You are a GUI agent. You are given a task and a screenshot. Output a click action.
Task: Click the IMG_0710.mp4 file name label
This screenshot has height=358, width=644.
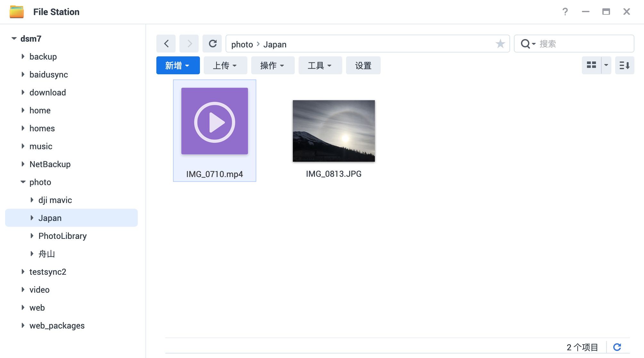click(x=215, y=174)
